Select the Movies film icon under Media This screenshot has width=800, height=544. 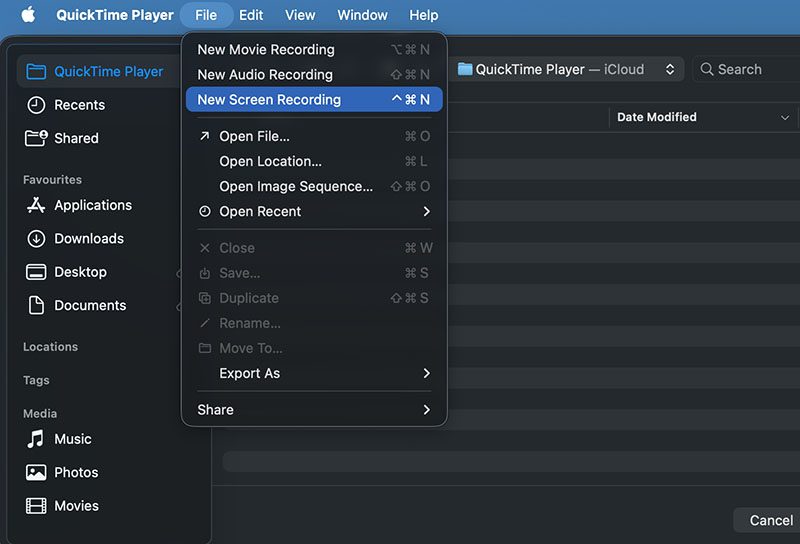click(x=36, y=506)
